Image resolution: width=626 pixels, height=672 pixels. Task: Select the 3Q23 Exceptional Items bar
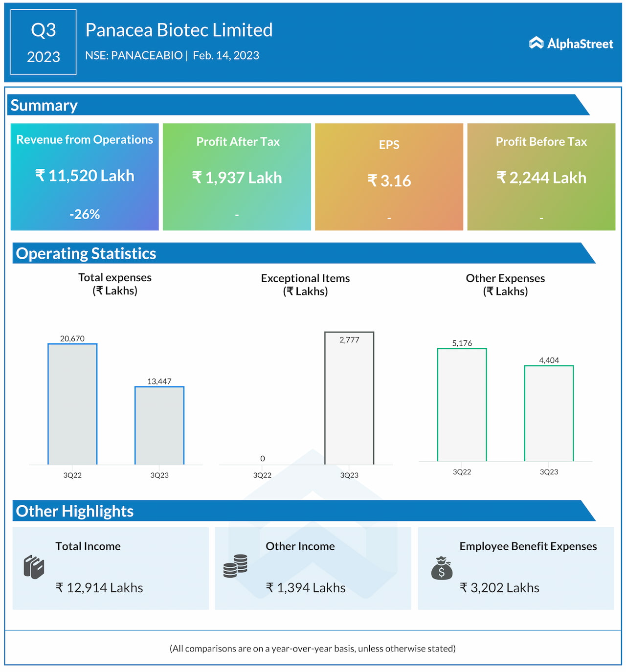pos(349,398)
